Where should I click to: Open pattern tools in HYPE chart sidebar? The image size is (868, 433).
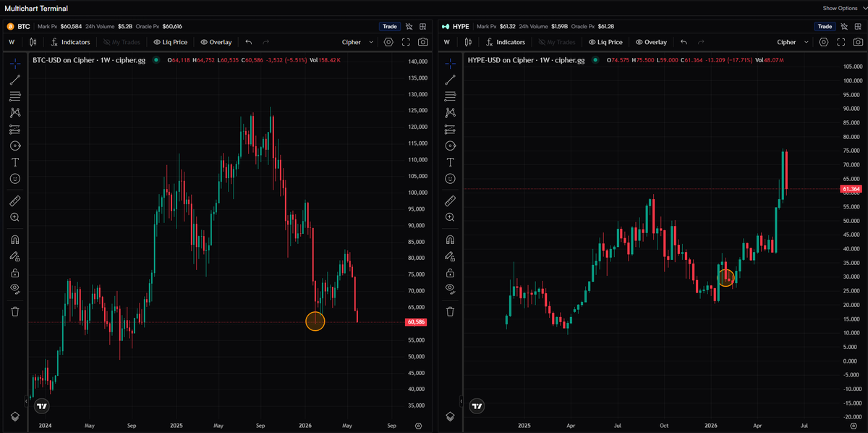tap(450, 113)
